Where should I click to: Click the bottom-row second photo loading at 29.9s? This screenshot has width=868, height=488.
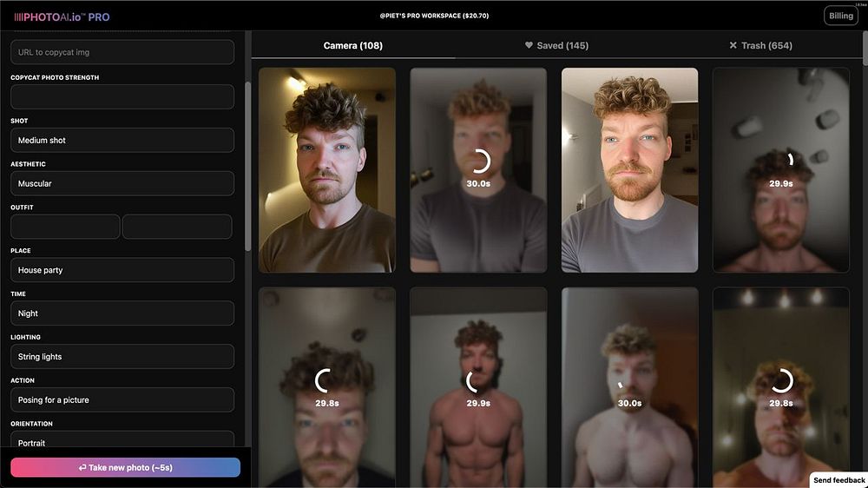(x=478, y=387)
